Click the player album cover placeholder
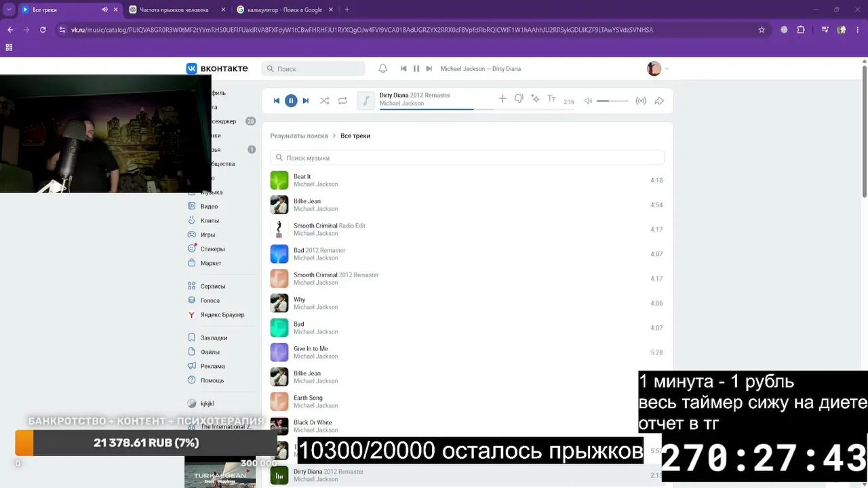868x488 pixels. coord(366,101)
